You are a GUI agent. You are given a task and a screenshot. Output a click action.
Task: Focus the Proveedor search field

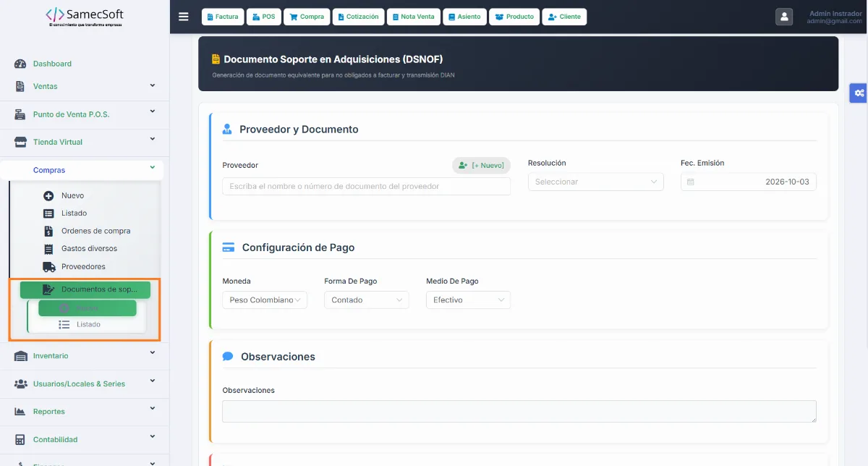pyautogui.click(x=367, y=186)
